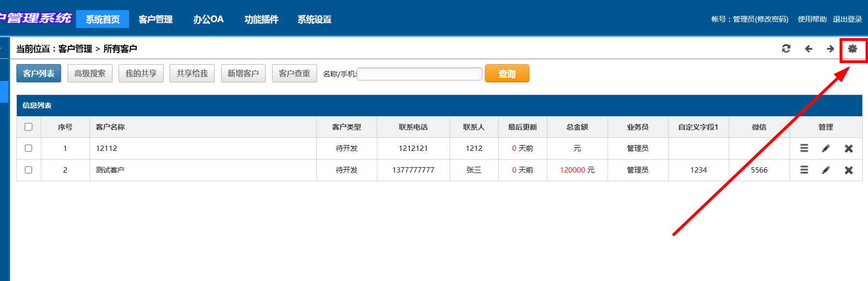The height and width of the screenshot is (281, 868).
Task: Click the refresh icon in breadcrumb bar
Action: click(786, 49)
